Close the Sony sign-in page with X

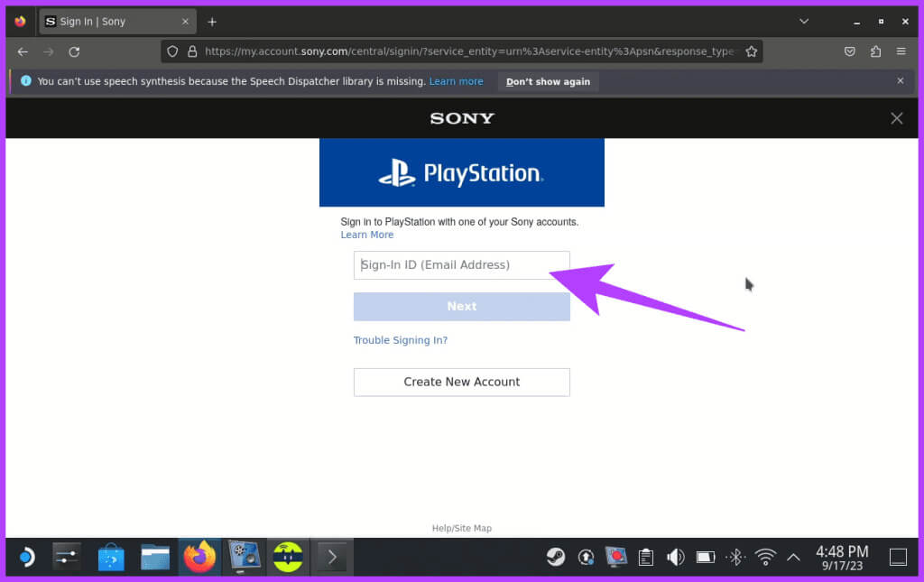pyautogui.click(x=896, y=118)
